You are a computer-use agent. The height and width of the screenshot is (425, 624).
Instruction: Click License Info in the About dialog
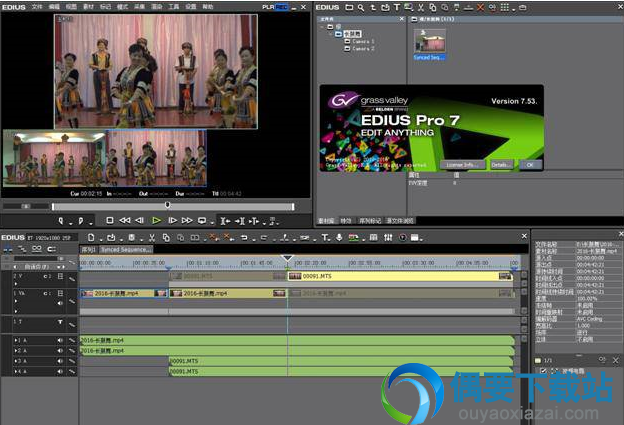coord(463,165)
